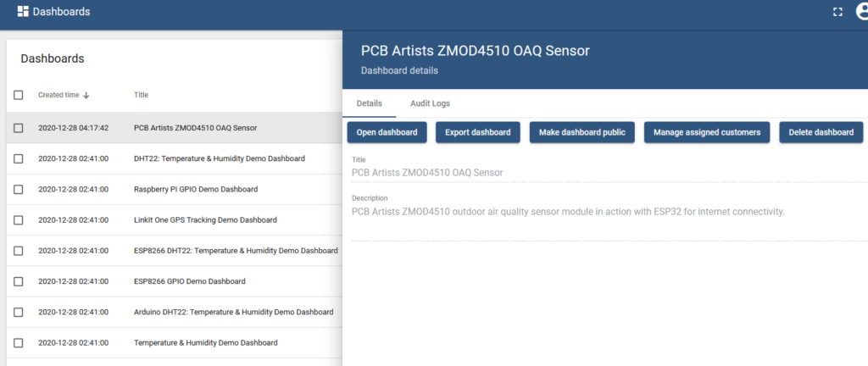Viewport: 868px width, 366px height.
Task: Make the dashboard public
Action: pyautogui.click(x=581, y=132)
